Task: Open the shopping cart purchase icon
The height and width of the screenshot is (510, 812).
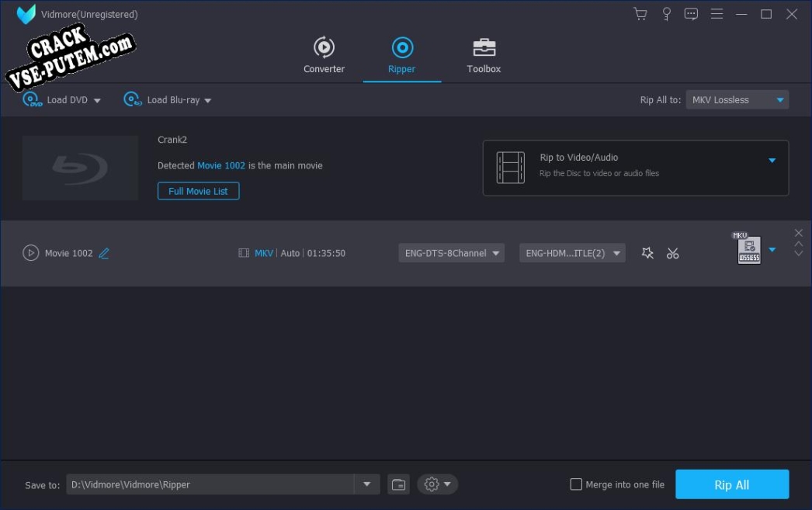Action: pos(640,14)
